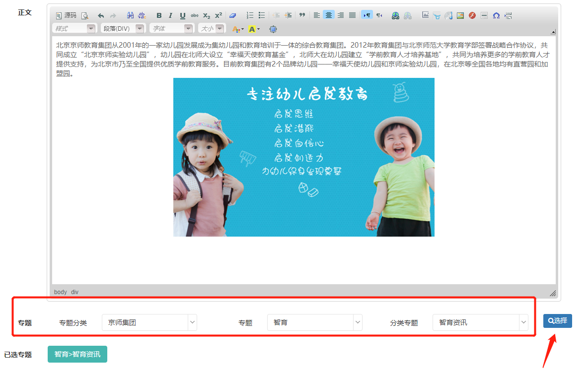Open the 大小 font size dropdown
The image size is (588, 376).
click(x=212, y=28)
